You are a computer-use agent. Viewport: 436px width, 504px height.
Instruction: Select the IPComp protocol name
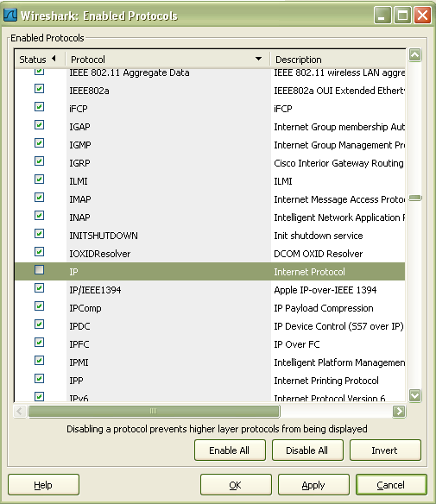pos(85,308)
